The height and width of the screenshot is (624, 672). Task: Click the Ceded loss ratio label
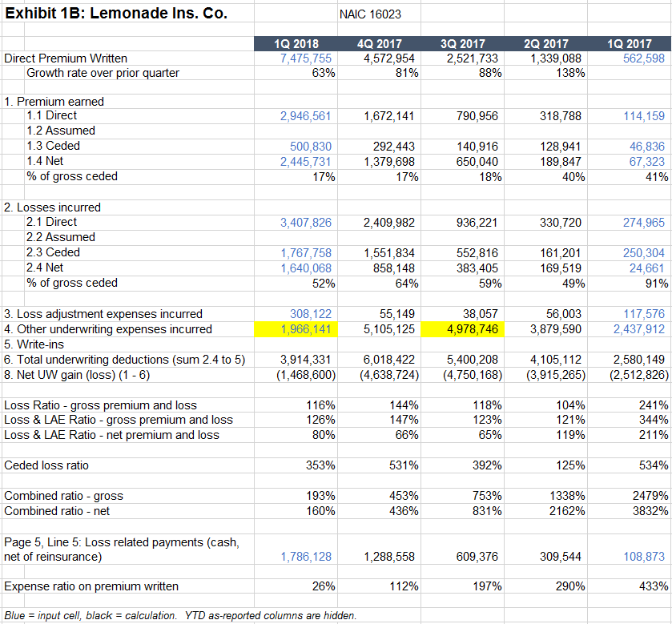46,465
